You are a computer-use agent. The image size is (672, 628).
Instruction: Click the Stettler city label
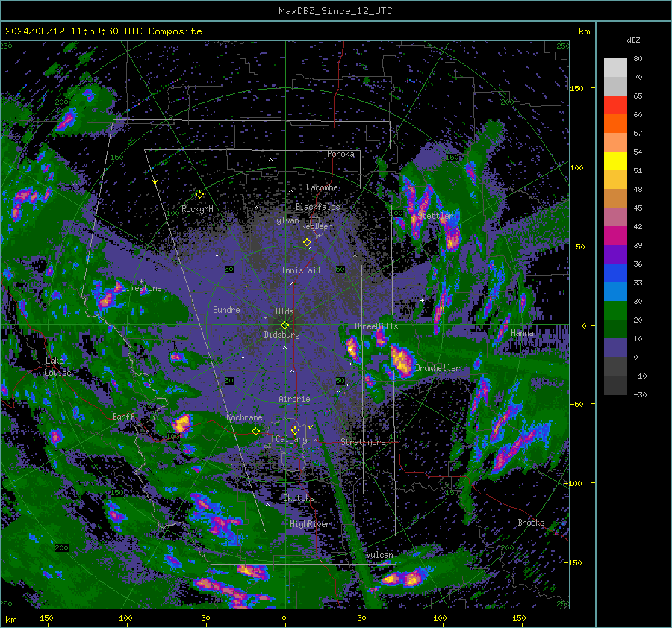(x=436, y=216)
